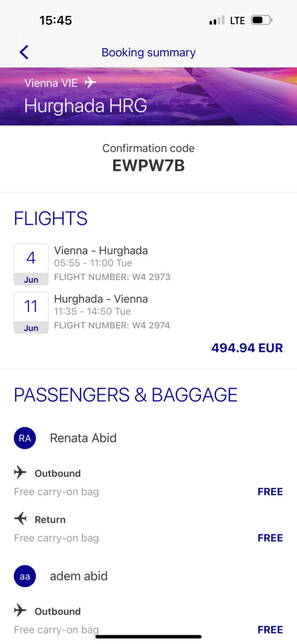Tap confirmation code EWPW7B
297x644 pixels.
coord(148,165)
